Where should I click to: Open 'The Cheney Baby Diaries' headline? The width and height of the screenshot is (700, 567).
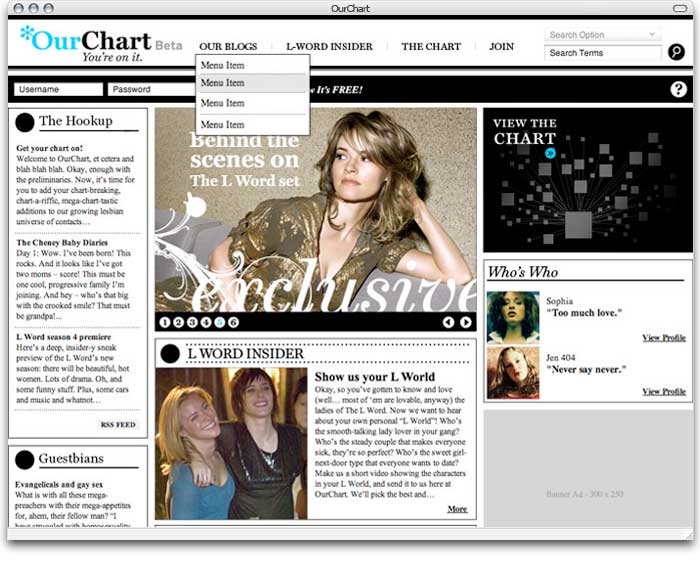pos(62,242)
